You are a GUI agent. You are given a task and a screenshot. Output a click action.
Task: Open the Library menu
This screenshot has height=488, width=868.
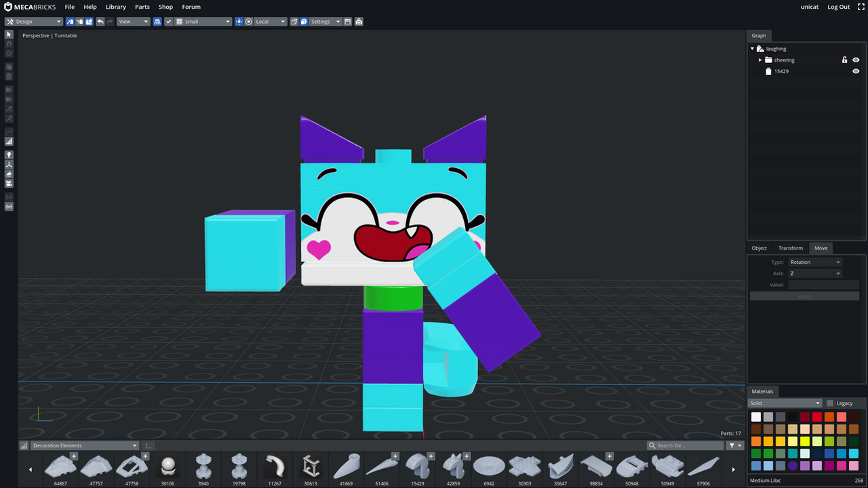click(116, 7)
